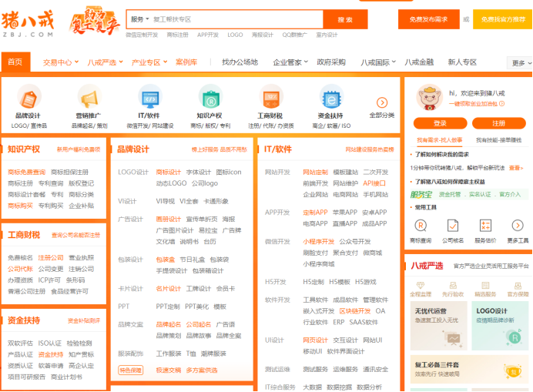Screen dimensions: 533x392
Task: Expand the 交易中心 menu
Action: coord(61,62)
